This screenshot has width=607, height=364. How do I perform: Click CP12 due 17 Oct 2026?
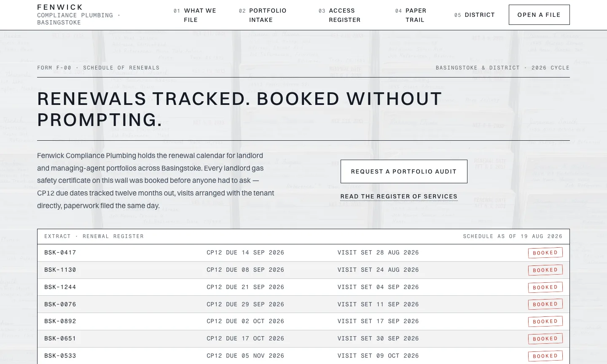click(x=245, y=339)
